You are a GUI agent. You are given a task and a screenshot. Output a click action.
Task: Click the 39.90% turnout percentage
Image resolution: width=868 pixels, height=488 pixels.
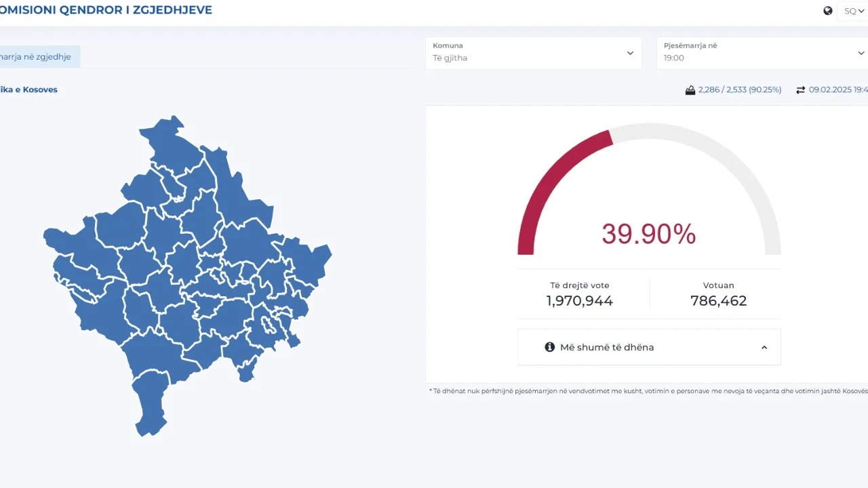648,234
